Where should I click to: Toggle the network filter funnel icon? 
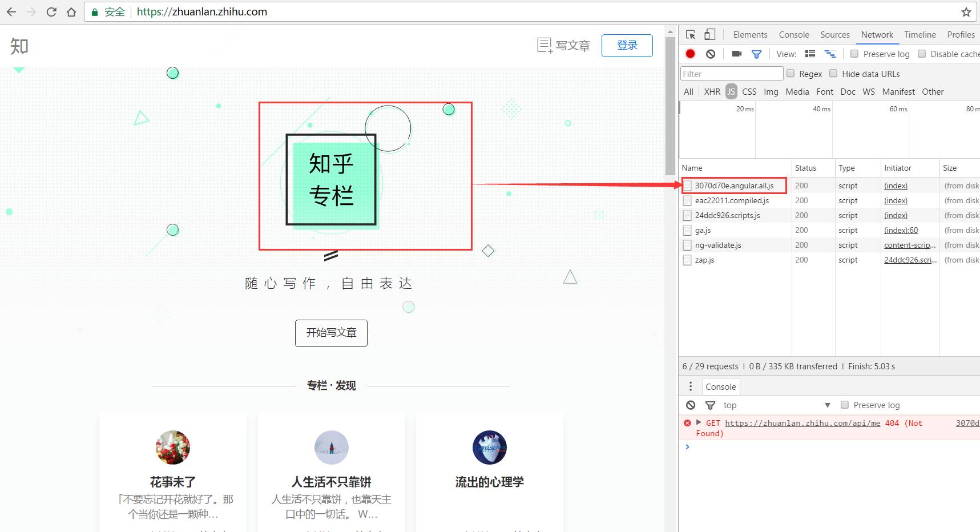click(x=756, y=54)
